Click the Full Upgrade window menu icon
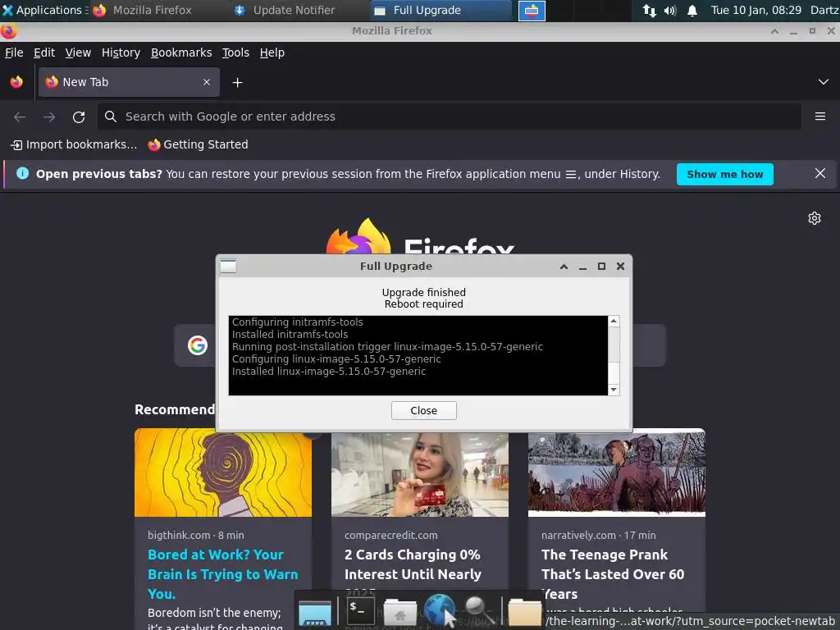Image resolution: width=840 pixels, height=630 pixels. [x=228, y=266]
